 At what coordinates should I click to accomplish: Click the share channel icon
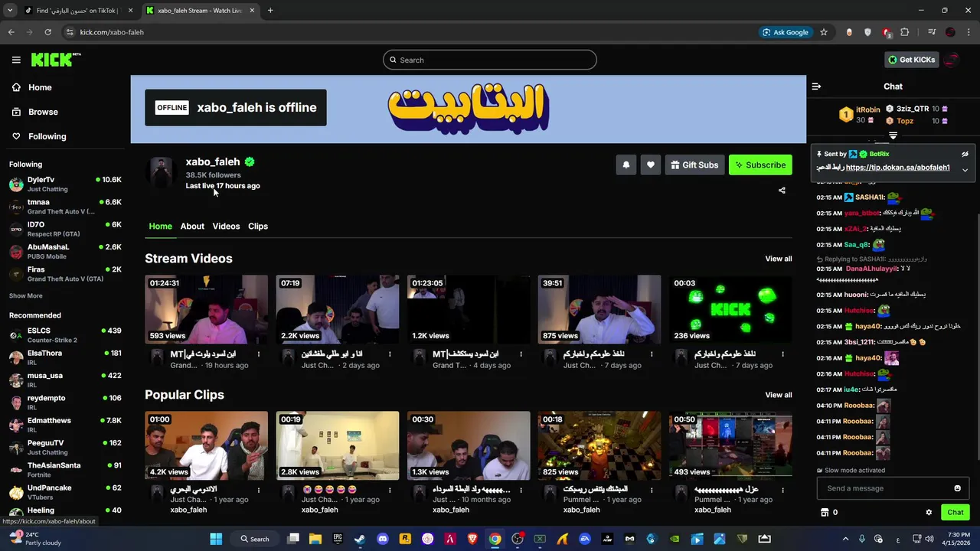(x=782, y=191)
